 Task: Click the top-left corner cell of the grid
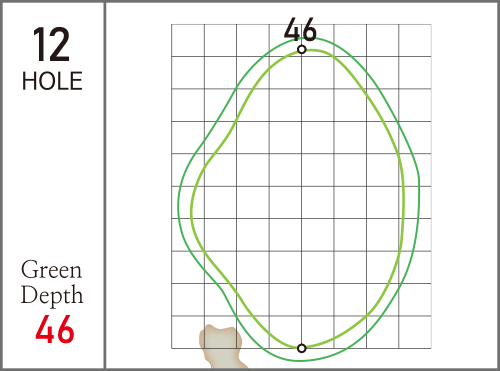[188, 40]
